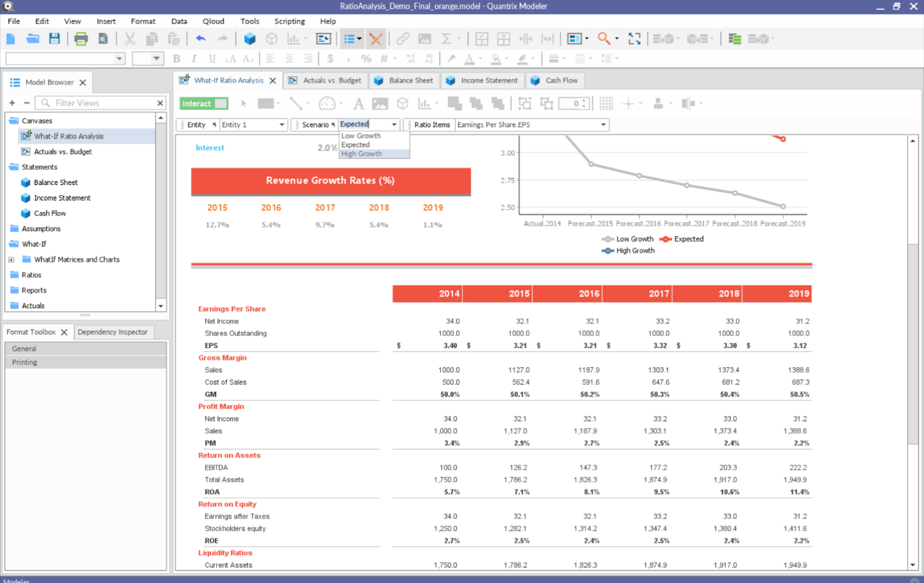Open the font size dropdown
Screen dimensions: 924x583
coord(157,58)
